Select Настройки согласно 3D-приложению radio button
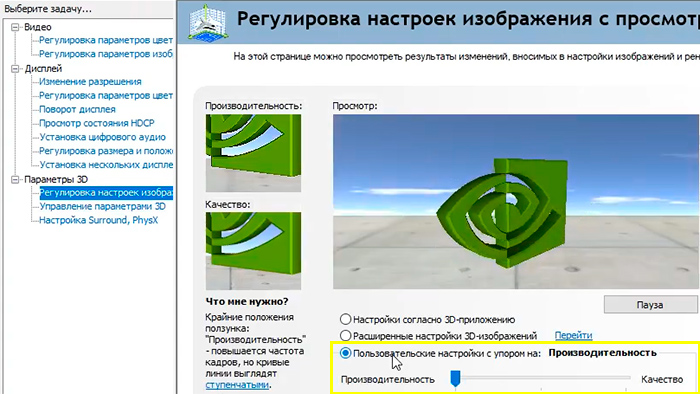This screenshot has width=700, height=394. click(x=346, y=319)
